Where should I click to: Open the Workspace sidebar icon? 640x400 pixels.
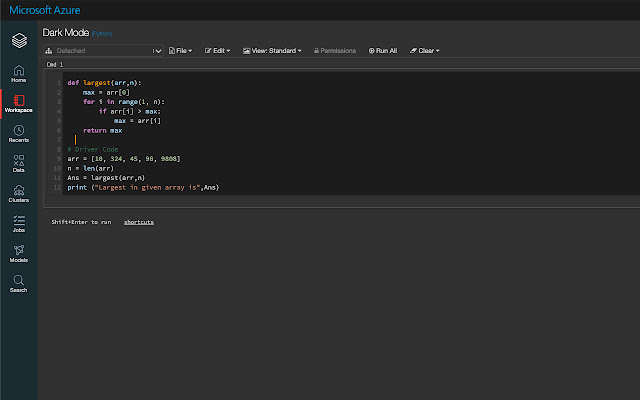pos(19,104)
